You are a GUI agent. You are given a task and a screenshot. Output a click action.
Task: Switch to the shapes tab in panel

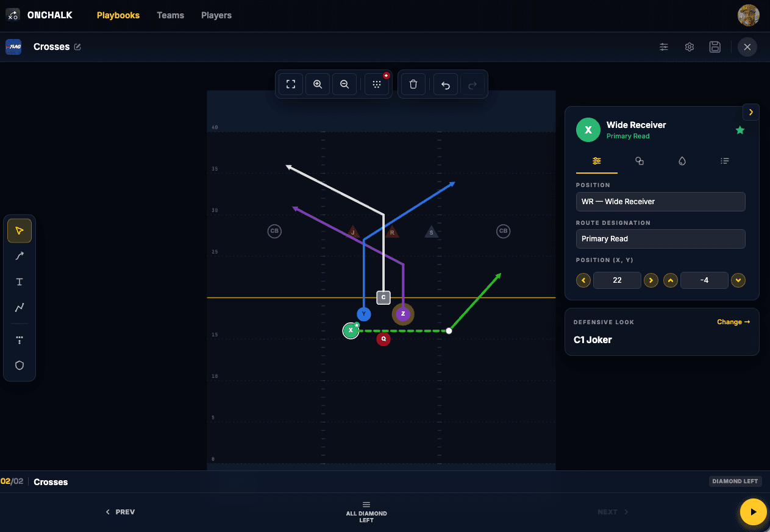(x=640, y=161)
